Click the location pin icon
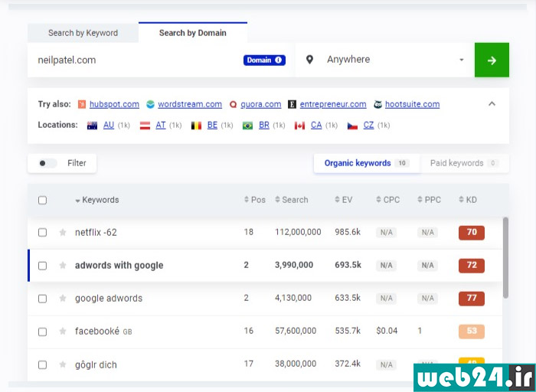This screenshot has height=392, width=536. tap(309, 60)
